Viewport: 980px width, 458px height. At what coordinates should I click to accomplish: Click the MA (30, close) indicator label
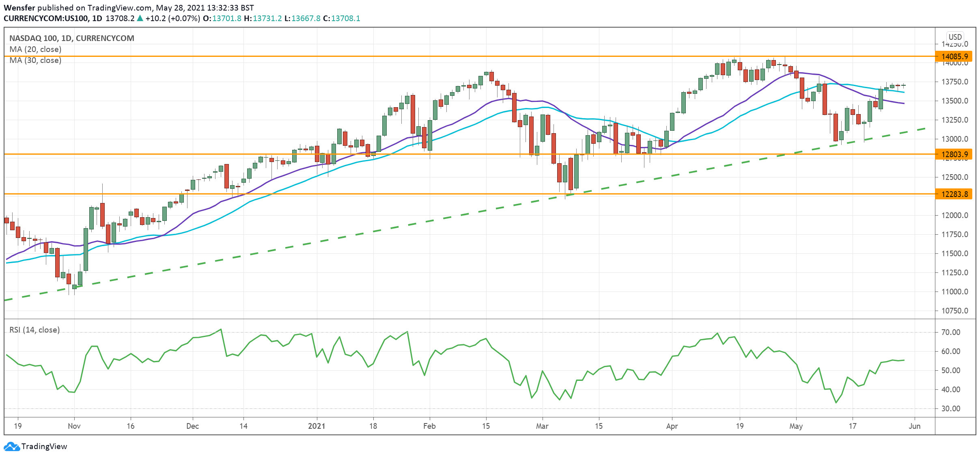[35, 60]
